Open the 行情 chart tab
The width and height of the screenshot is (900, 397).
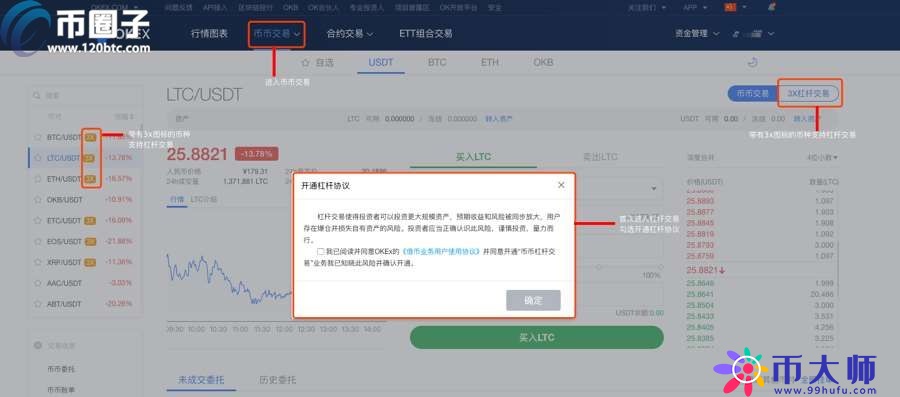click(177, 200)
